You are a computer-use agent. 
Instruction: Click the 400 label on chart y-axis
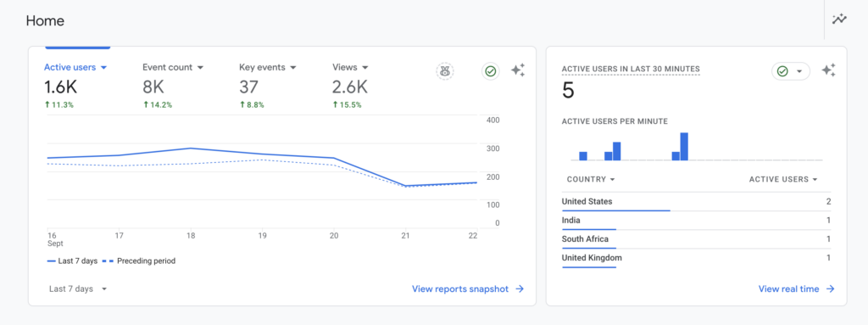[x=492, y=120]
